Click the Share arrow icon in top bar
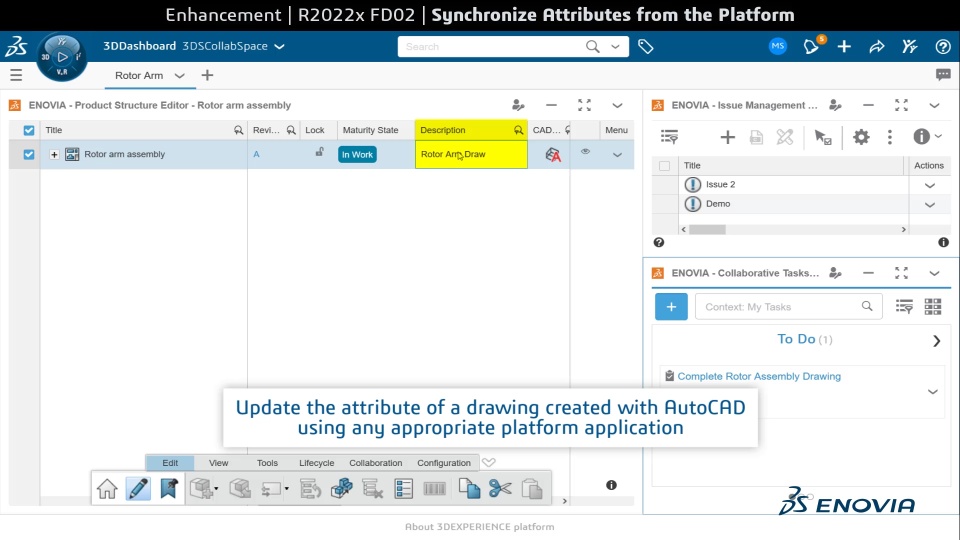960x540 pixels. pyautogui.click(x=877, y=47)
